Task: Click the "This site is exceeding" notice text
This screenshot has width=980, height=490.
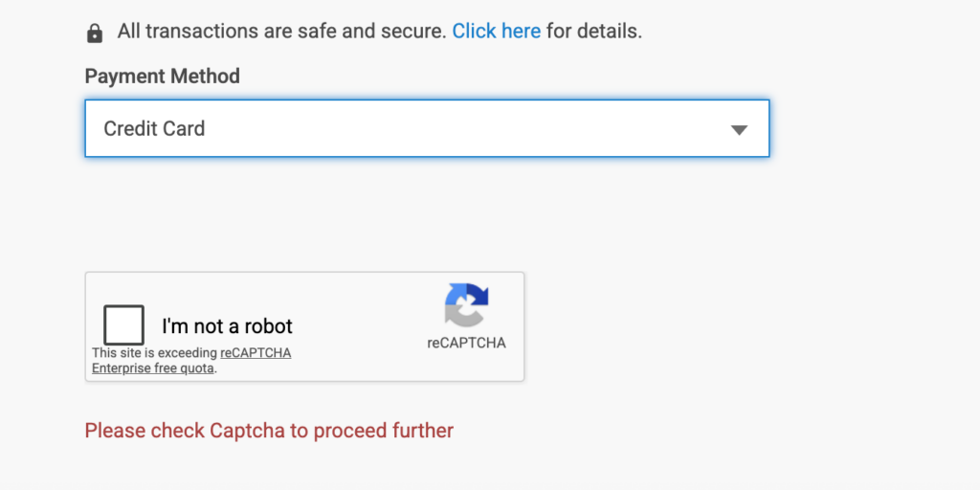Action: [x=154, y=353]
